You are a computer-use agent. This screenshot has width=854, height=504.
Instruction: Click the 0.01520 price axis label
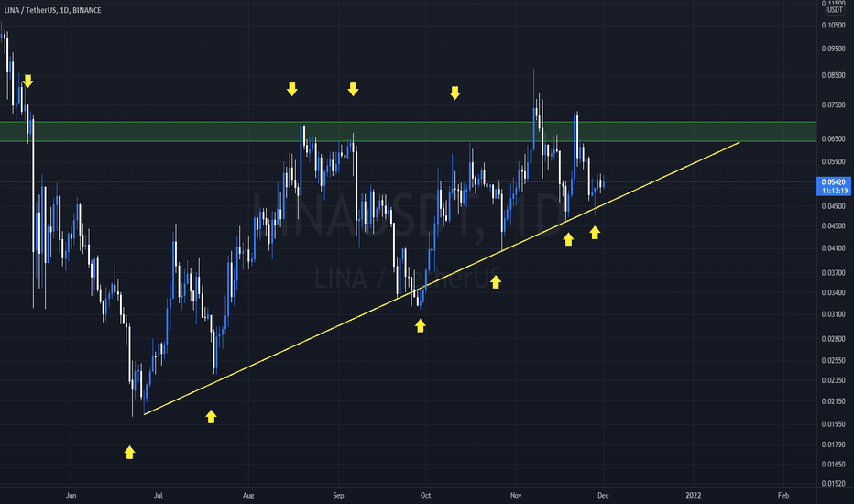pos(833,484)
